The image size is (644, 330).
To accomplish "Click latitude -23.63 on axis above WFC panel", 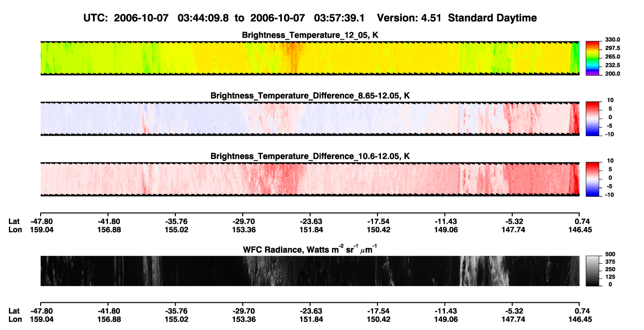I will [x=310, y=221].
